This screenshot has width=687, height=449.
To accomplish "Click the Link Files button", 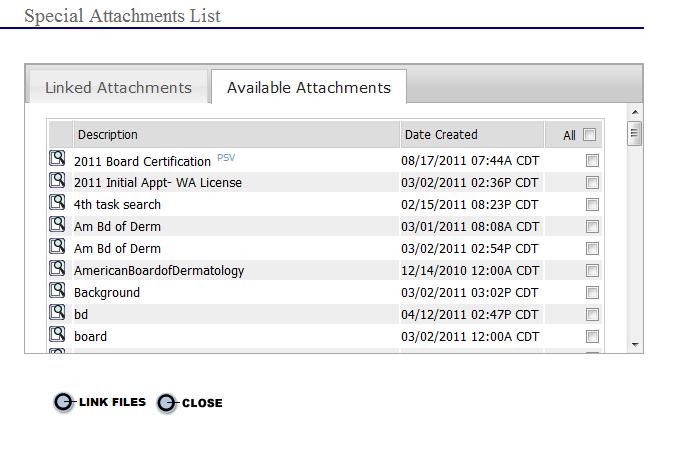I will [100, 402].
